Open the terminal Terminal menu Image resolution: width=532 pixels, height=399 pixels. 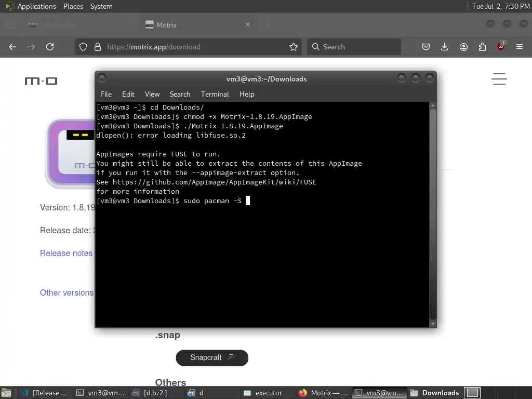tap(215, 95)
